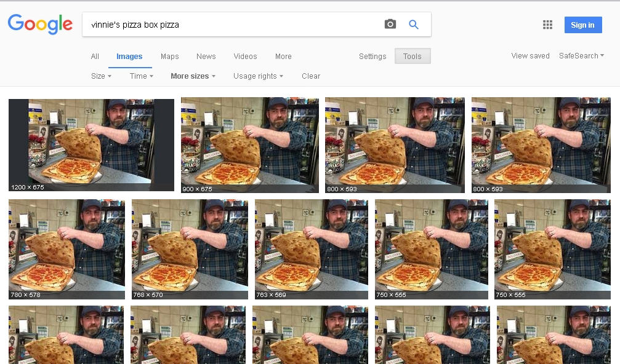Open the 900 × 675 image result

pos(250,145)
